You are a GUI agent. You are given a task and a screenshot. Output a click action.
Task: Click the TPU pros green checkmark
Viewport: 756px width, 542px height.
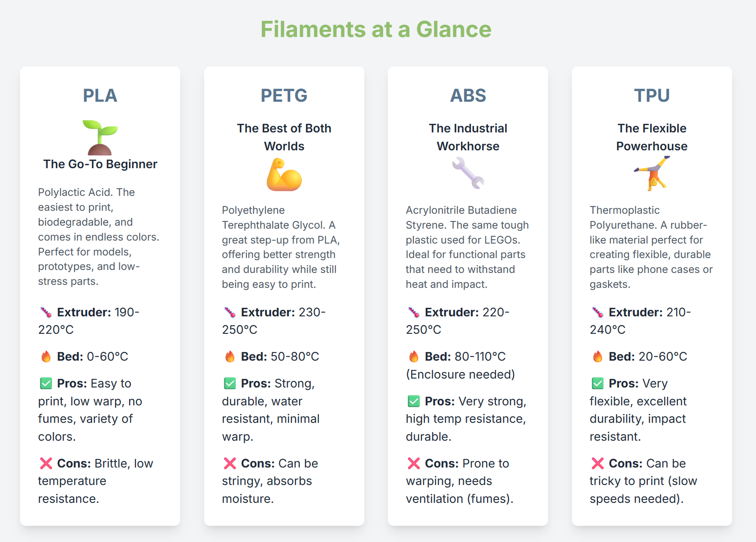598,383
